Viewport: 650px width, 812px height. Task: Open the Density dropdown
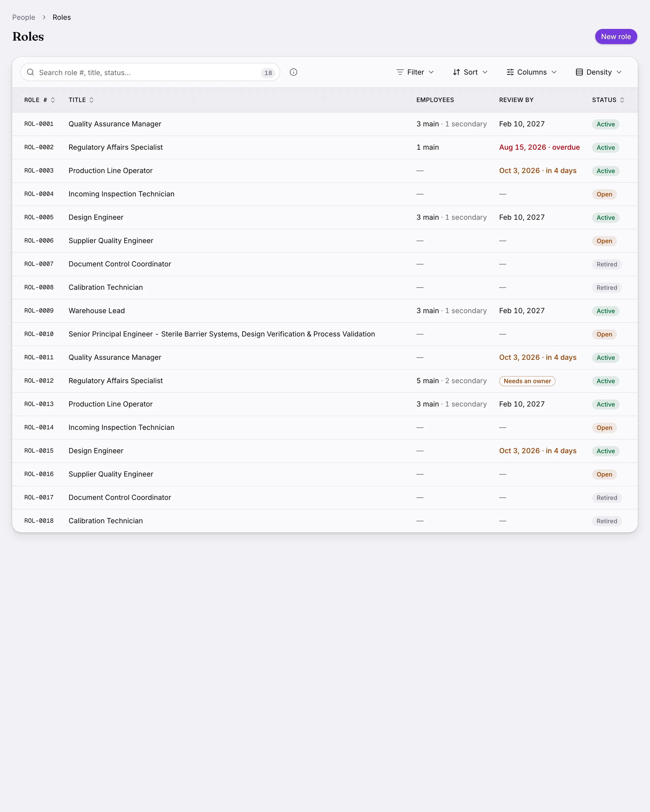click(x=599, y=72)
